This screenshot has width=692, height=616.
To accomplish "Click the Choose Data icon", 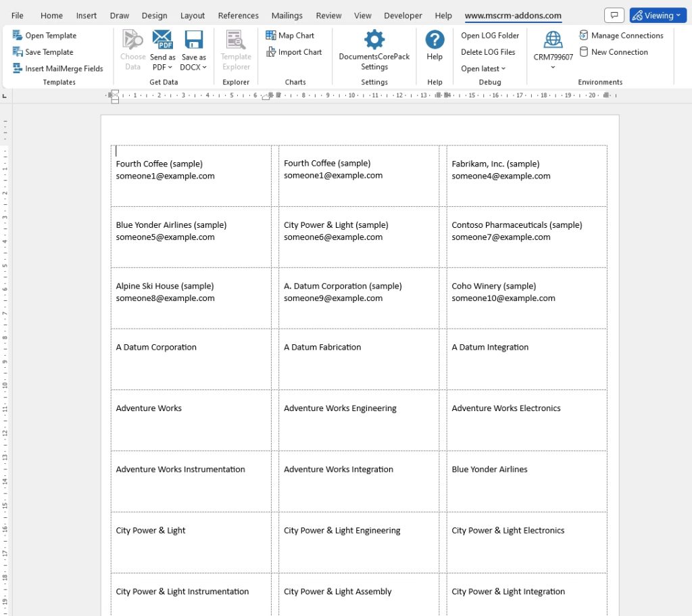I will point(132,40).
